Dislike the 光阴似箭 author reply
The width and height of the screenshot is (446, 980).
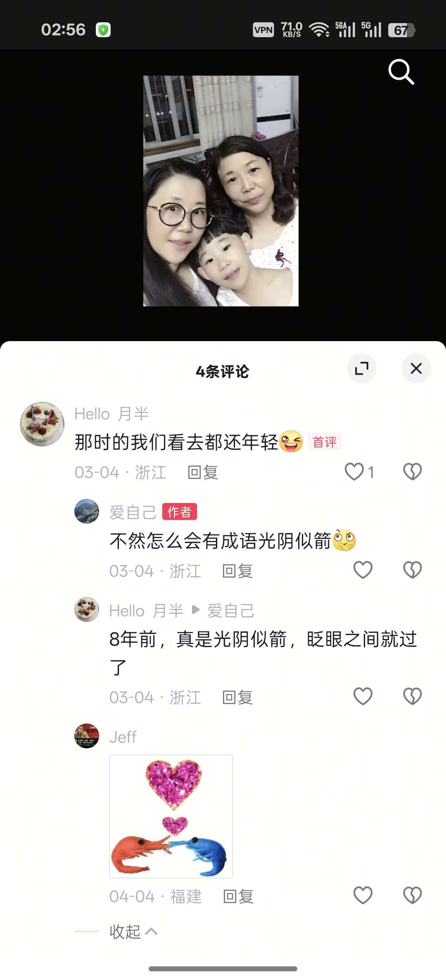point(412,570)
